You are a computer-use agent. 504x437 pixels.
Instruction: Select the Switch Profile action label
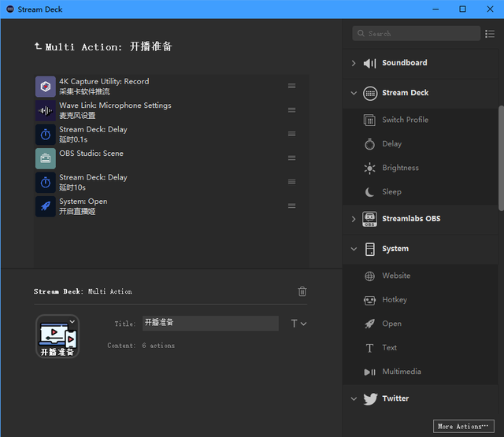[x=405, y=120]
